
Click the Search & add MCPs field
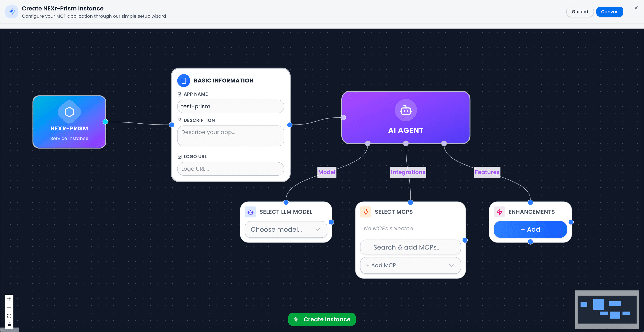point(410,247)
